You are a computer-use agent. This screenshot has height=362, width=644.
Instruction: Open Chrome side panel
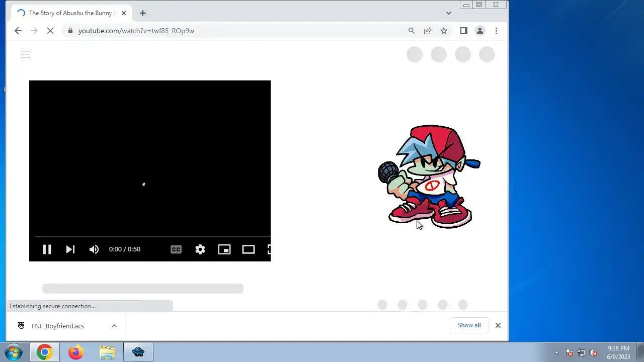click(464, 31)
